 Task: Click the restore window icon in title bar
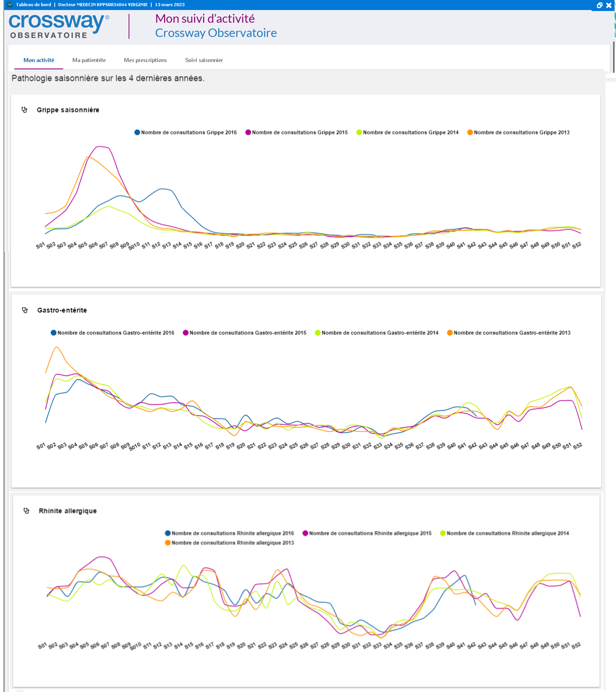(x=599, y=5)
